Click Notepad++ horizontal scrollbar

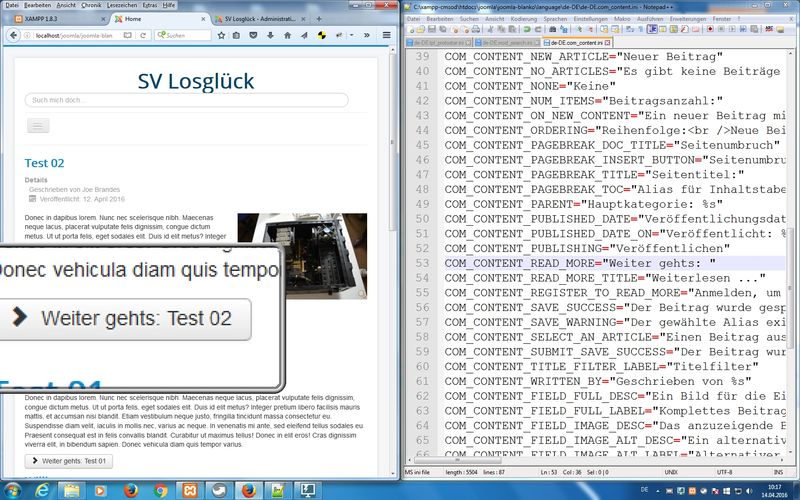pos(457,461)
